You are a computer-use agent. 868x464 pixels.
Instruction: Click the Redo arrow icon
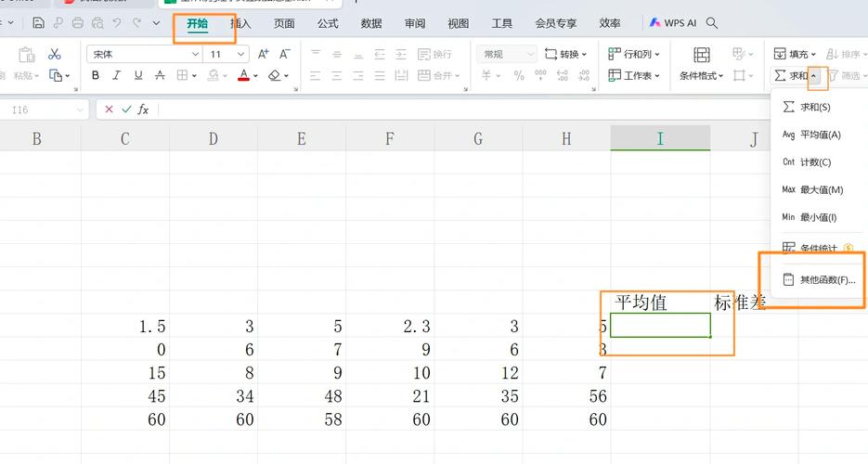click(136, 22)
